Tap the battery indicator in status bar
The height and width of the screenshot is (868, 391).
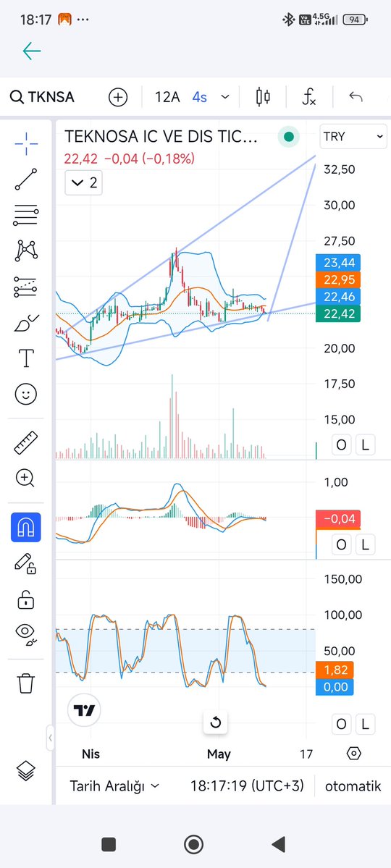tap(356, 20)
